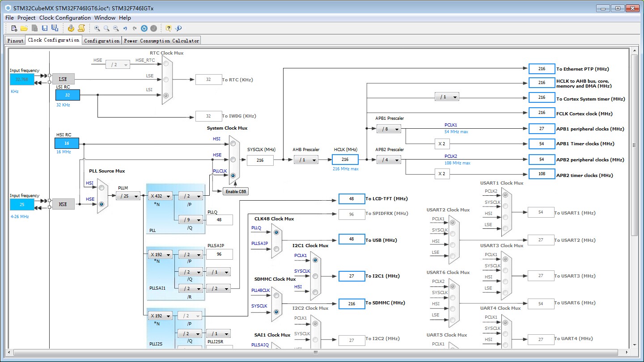Save the project using the floppy disk icon
Image resolution: width=644 pixels, height=362 pixels.
click(x=45, y=28)
